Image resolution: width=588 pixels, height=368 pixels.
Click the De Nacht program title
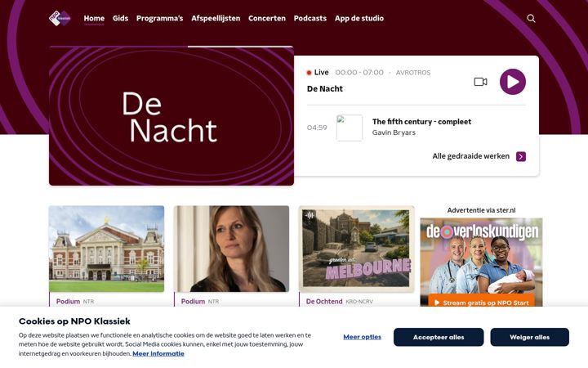tap(325, 88)
